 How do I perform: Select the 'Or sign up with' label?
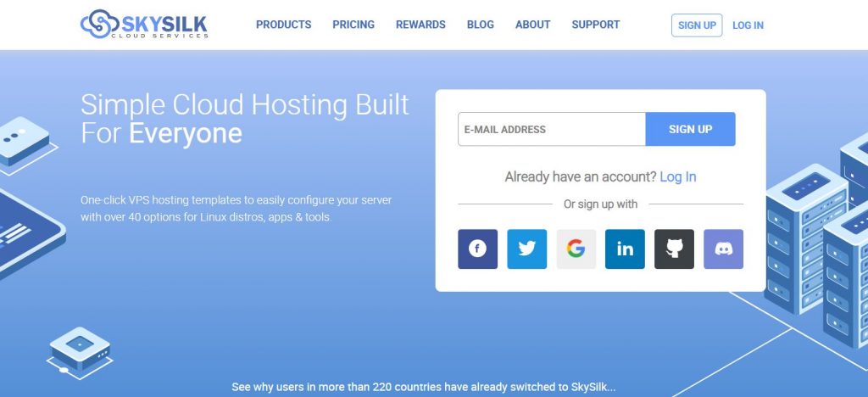click(601, 204)
